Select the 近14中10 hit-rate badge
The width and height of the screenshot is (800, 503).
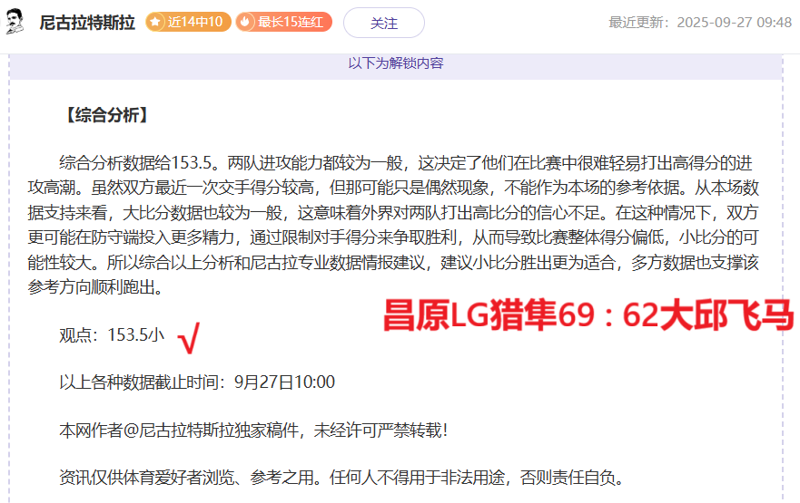click(x=188, y=22)
